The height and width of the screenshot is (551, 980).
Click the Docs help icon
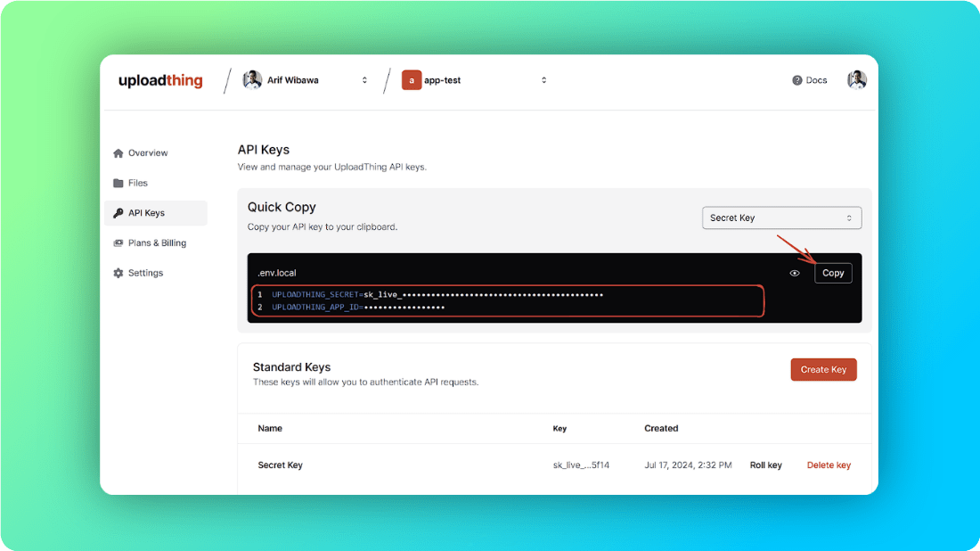coord(796,80)
